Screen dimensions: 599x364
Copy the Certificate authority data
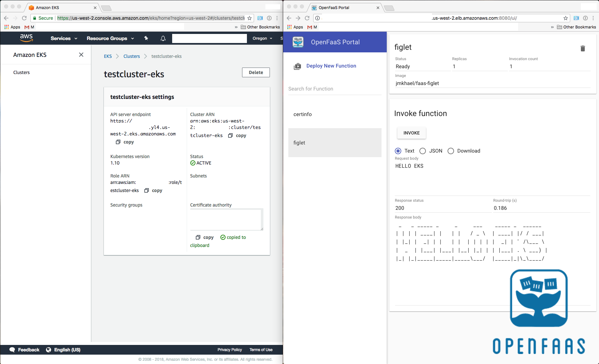click(205, 237)
